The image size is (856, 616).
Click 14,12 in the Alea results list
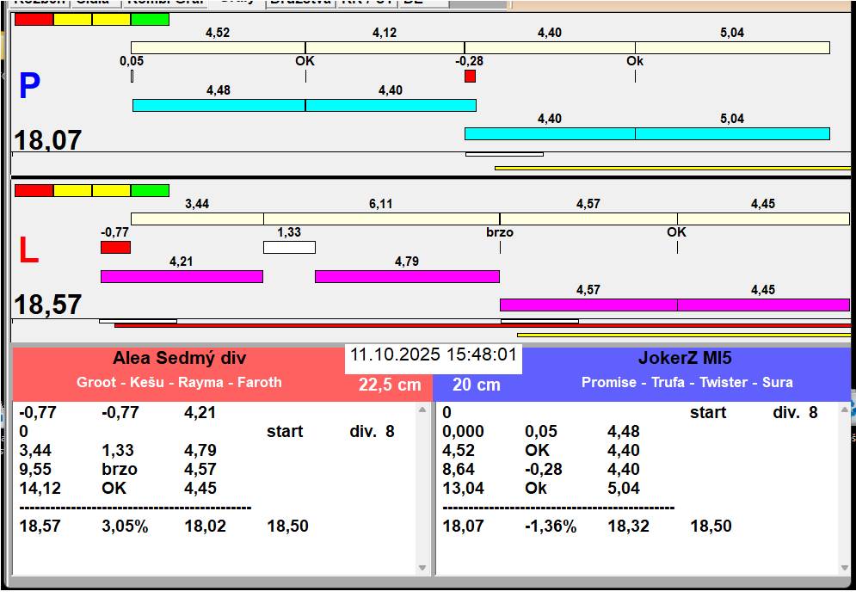[x=40, y=488]
